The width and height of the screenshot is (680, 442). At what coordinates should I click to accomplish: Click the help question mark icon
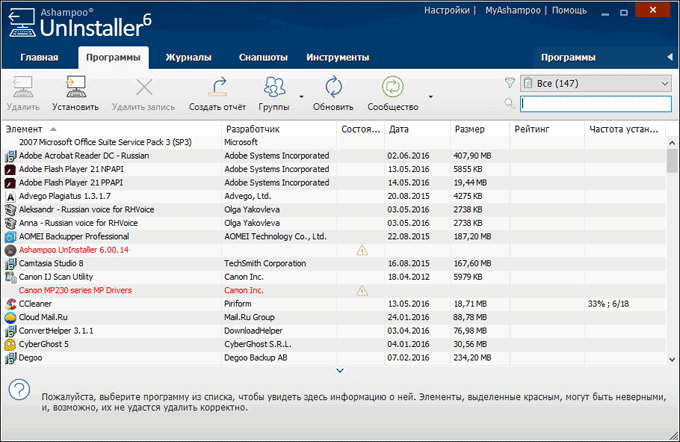pyautogui.click(x=19, y=390)
